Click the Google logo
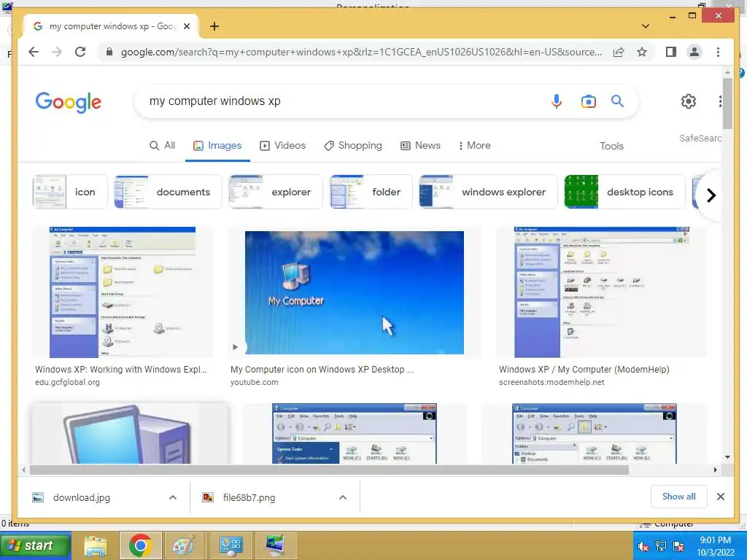This screenshot has height=560, width=747. click(x=68, y=101)
